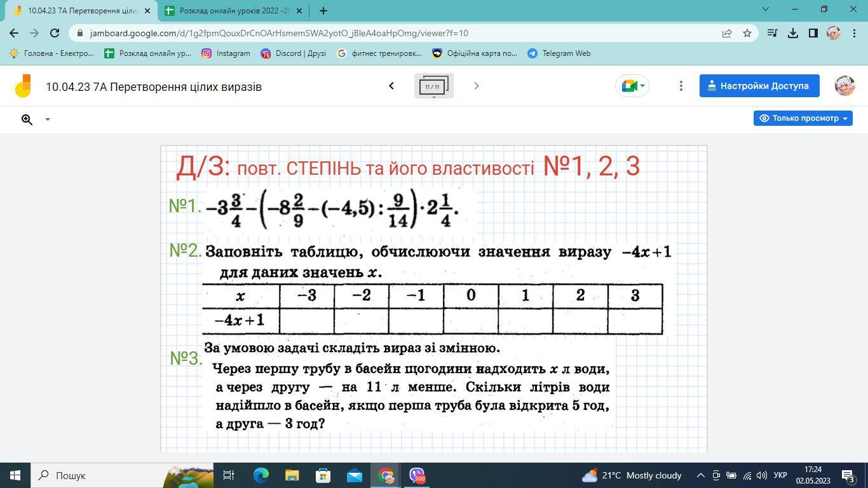
Task: Open the weather widget 21°C Mostly cloudy
Action: point(632,475)
